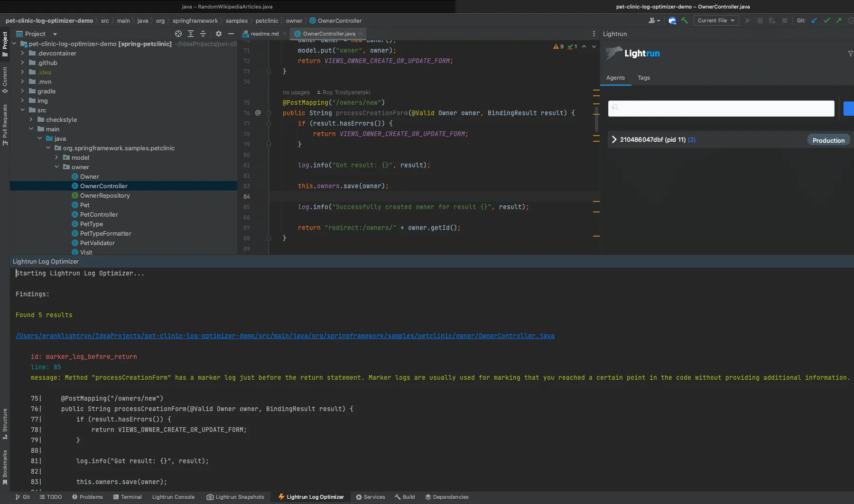Open the Lightrun plugin panel icon
Screen dimensions: 854x504
[x=673, y=20]
